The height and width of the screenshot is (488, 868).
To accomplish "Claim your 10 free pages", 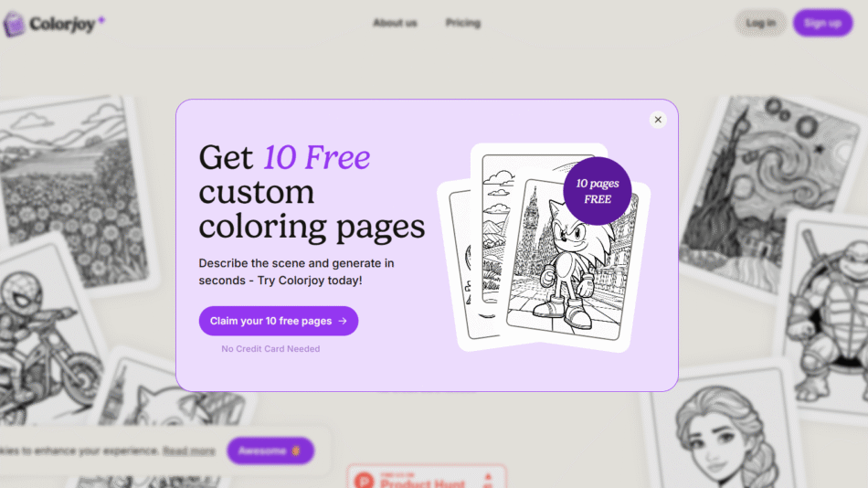I will point(279,321).
